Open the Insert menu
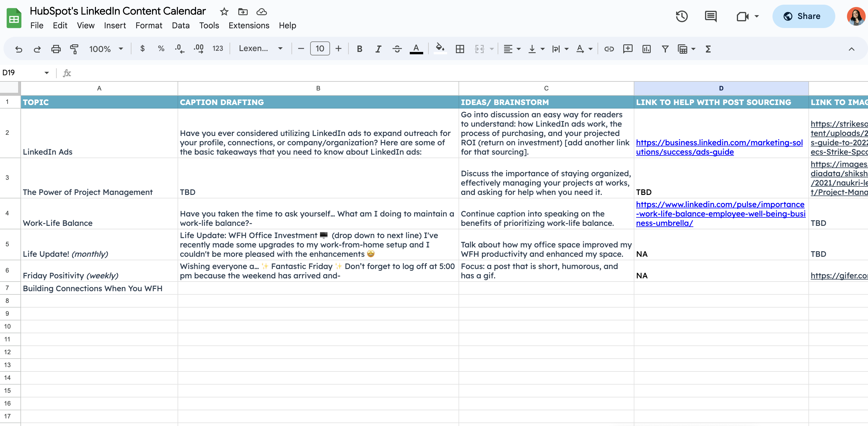The width and height of the screenshot is (868, 426). pos(115,26)
